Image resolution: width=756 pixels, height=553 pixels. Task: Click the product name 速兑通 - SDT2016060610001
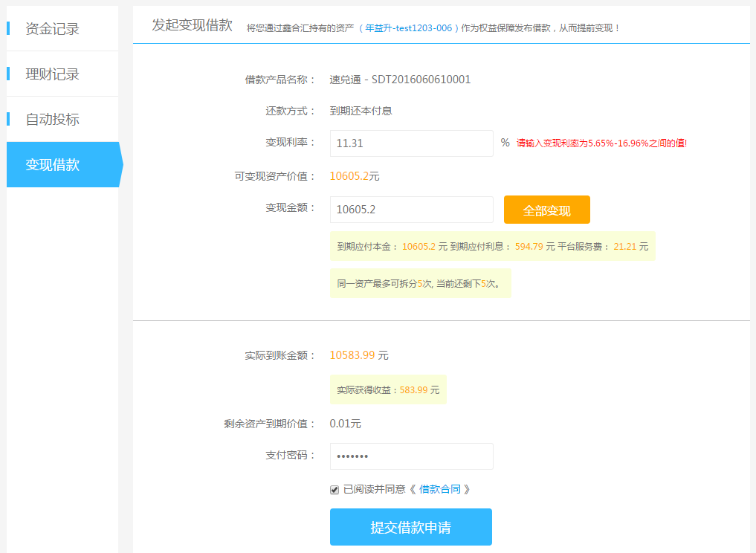point(400,80)
